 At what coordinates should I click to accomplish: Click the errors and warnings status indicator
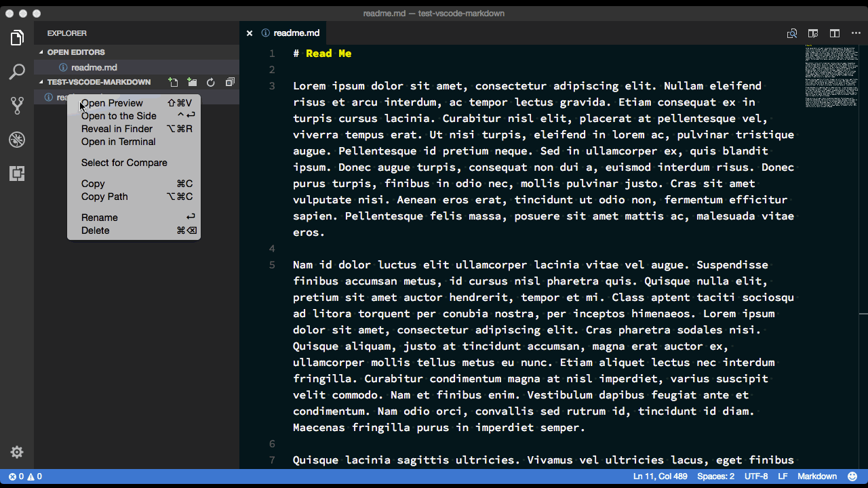pos(26,476)
